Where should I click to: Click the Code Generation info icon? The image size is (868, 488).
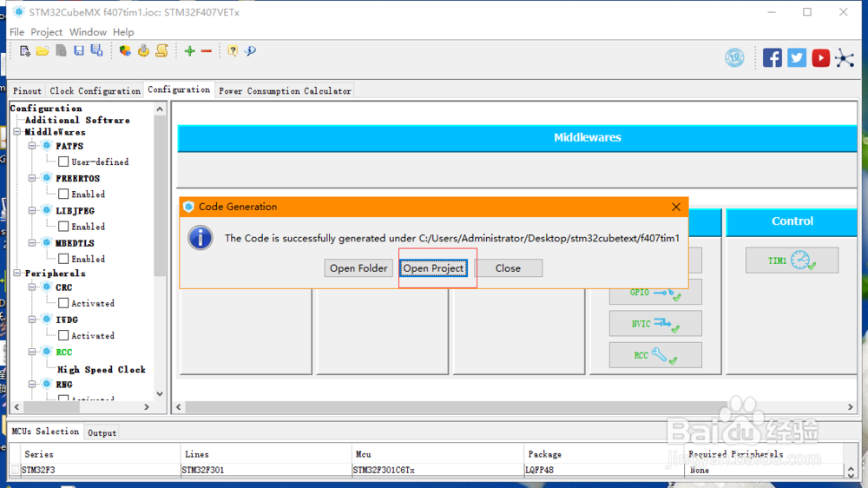pyautogui.click(x=201, y=238)
